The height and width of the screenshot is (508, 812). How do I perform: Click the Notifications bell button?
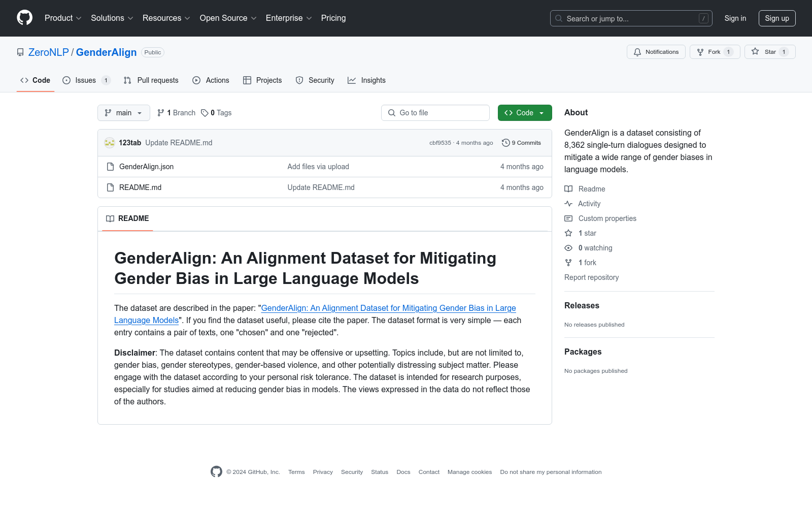pos(656,52)
